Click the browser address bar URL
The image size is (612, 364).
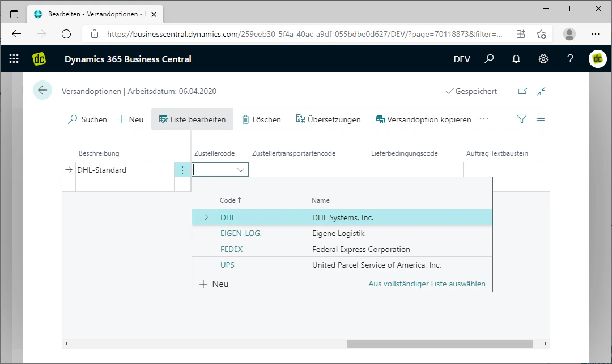point(304,34)
